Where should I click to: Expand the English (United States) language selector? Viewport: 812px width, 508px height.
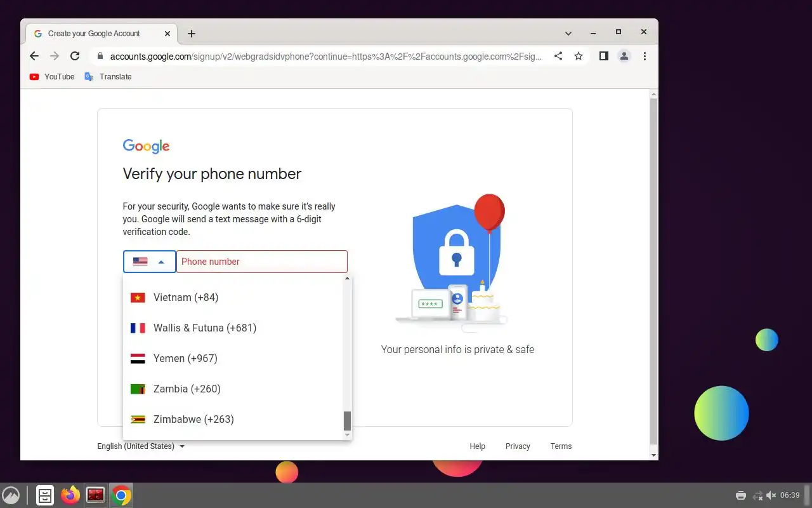141,446
